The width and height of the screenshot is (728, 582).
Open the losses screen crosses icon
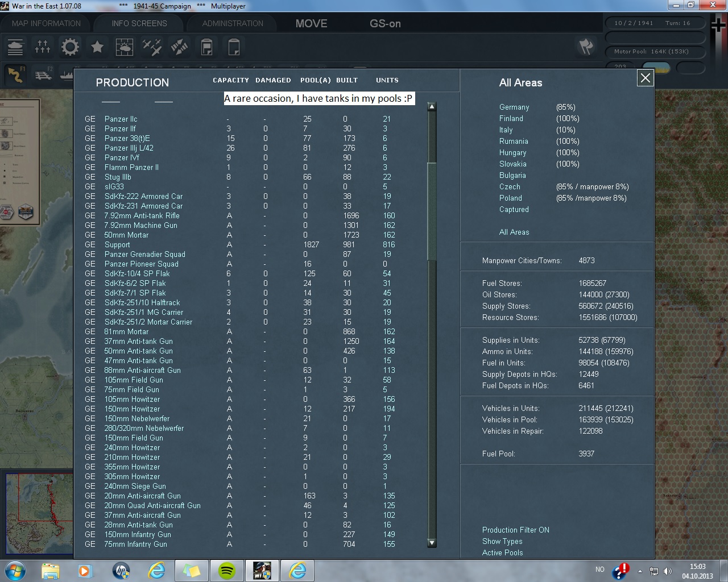click(43, 47)
